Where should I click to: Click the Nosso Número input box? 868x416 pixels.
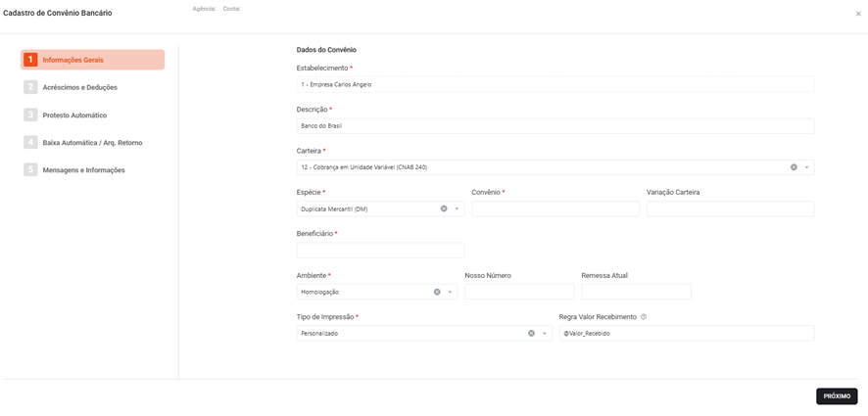[519, 292]
